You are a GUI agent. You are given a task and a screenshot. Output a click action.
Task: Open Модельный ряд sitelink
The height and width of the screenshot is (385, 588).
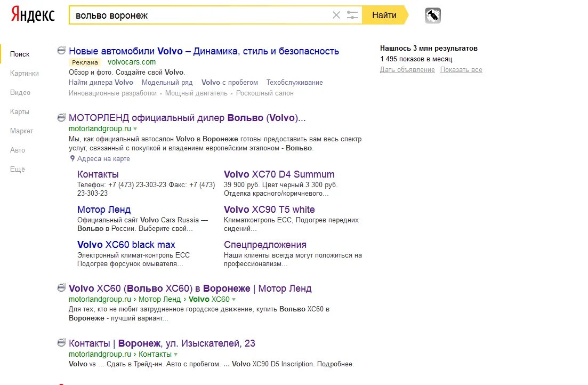pos(167,82)
